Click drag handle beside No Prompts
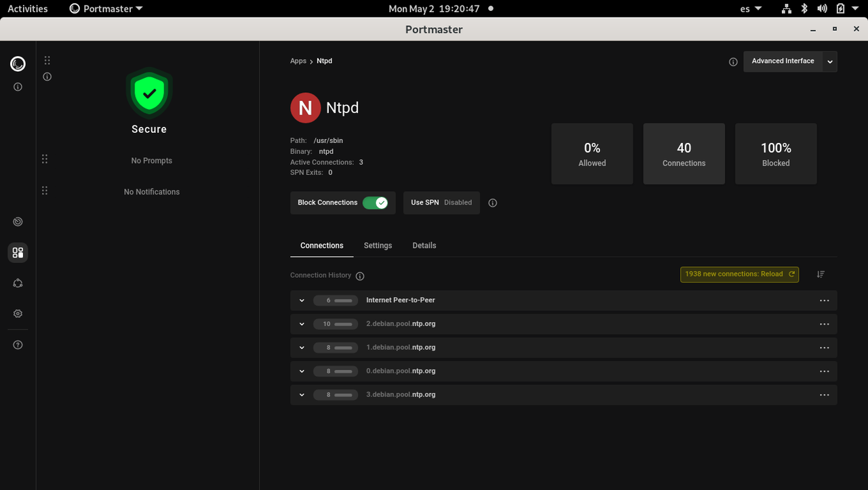The width and height of the screenshot is (868, 490). click(x=45, y=159)
